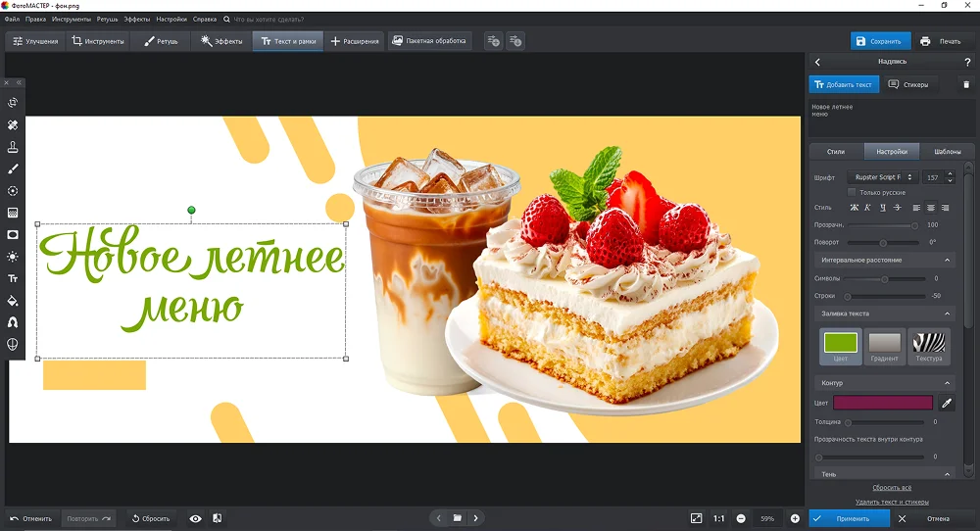Select the stamp tool in left toolbar

click(x=13, y=147)
